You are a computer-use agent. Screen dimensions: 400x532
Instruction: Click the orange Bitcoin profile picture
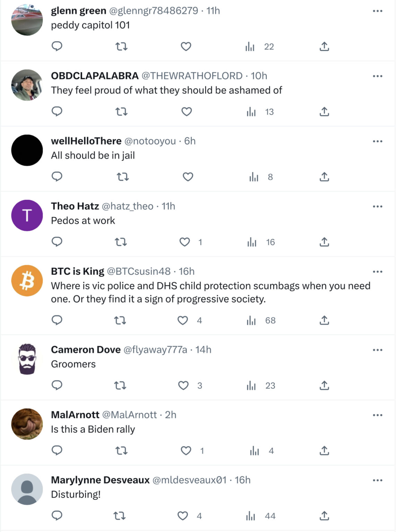27,281
